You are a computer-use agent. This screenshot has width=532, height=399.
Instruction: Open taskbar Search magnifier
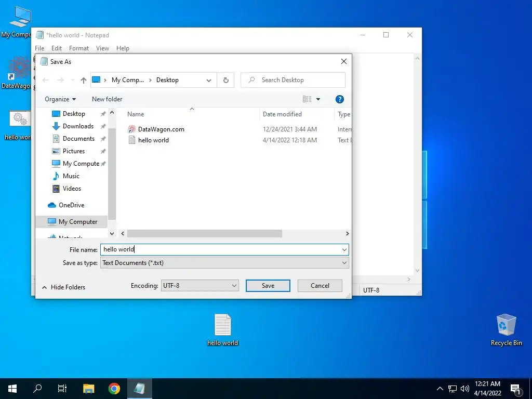coord(37,389)
